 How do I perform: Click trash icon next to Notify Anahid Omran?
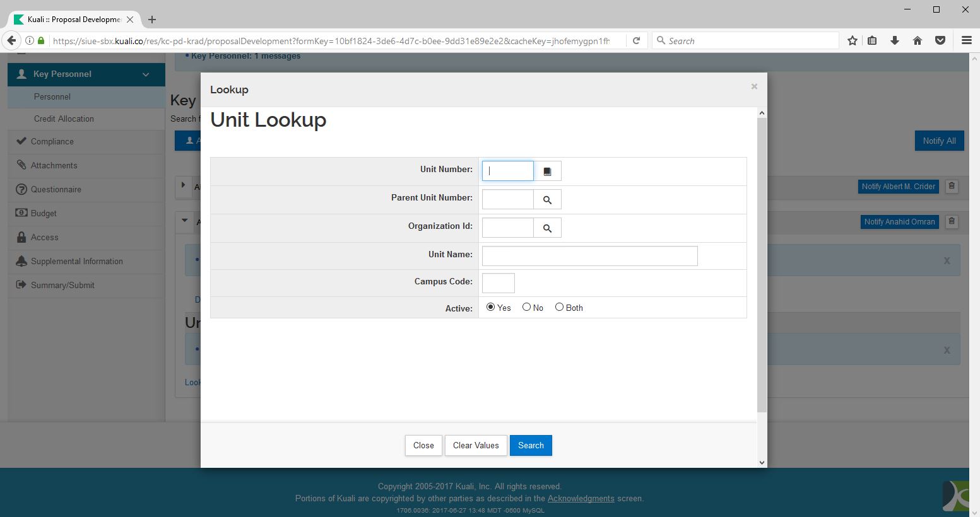point(952,222)
